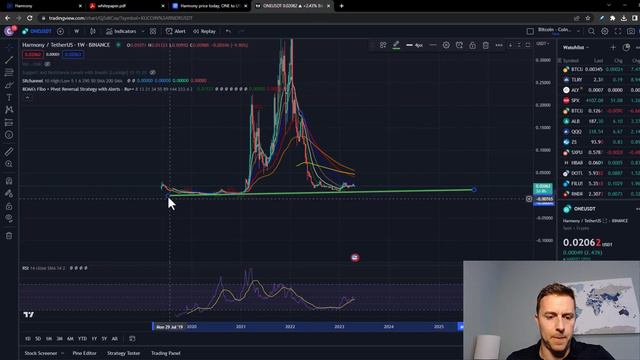The height and width of the screenshot is (360, 640).
Task: Click the quick search magnifier icon
Action: pyautogui.click(x=591, y=31)
